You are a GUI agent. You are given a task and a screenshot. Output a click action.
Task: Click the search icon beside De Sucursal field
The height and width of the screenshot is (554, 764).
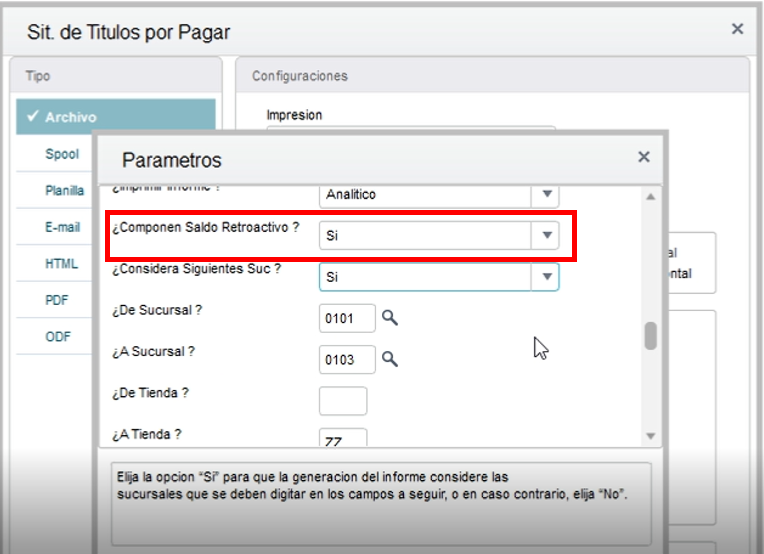(390, 318)
